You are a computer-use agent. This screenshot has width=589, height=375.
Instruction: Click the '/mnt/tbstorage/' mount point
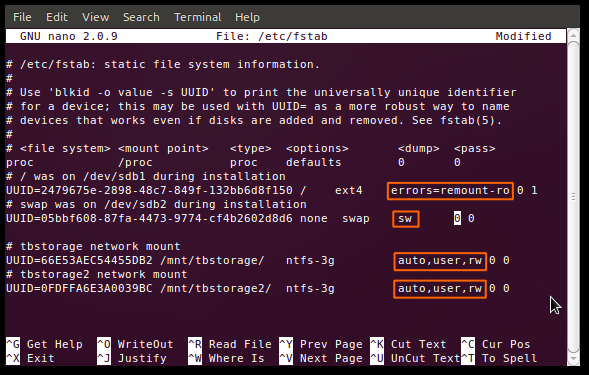tap(212, 260)
